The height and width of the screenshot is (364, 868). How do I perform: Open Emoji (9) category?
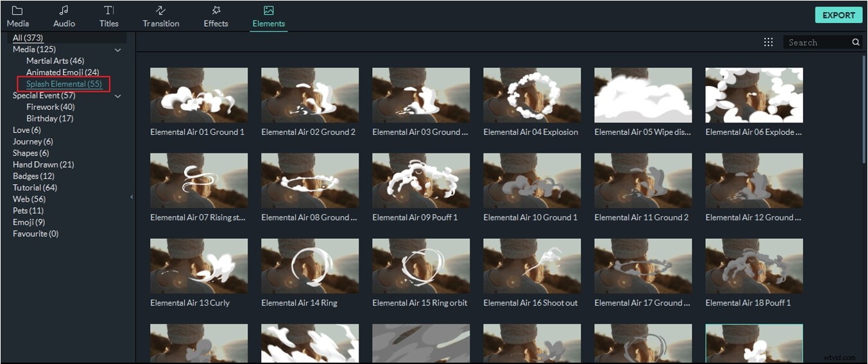(29, 223)
